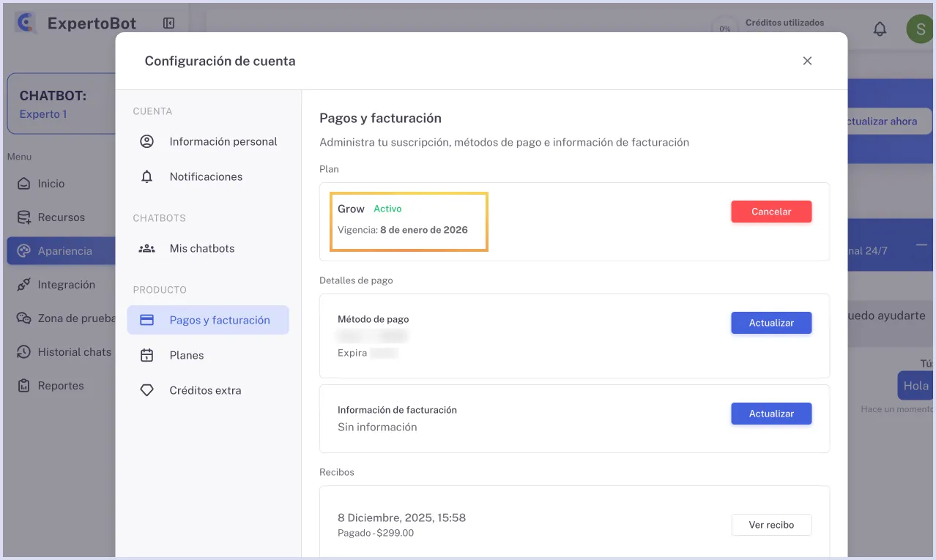This screenshot has height=560, width=936.
Task: Click the Información personal user icon
Action: click(146, 141)
